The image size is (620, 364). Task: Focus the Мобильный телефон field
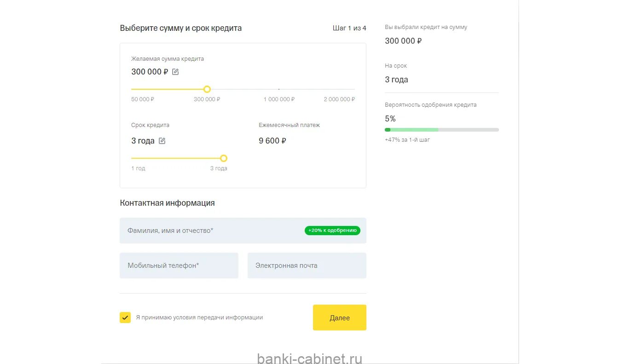point(179,266)
